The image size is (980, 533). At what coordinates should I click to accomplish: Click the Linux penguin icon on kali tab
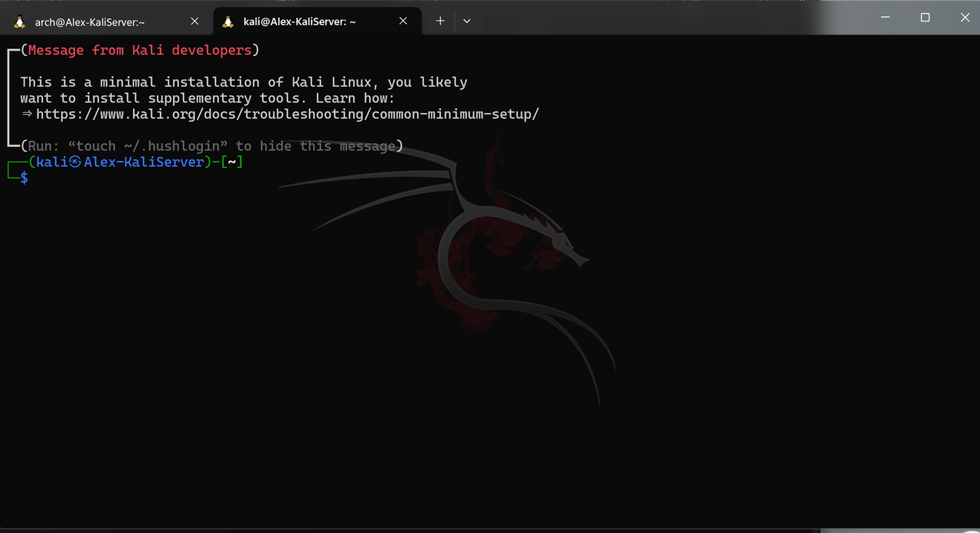coord(228,21)
